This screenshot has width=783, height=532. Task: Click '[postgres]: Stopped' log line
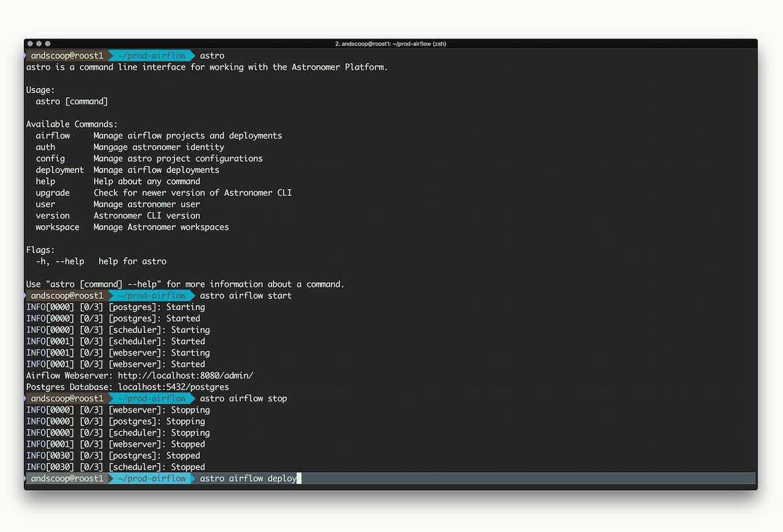(113, 456)
